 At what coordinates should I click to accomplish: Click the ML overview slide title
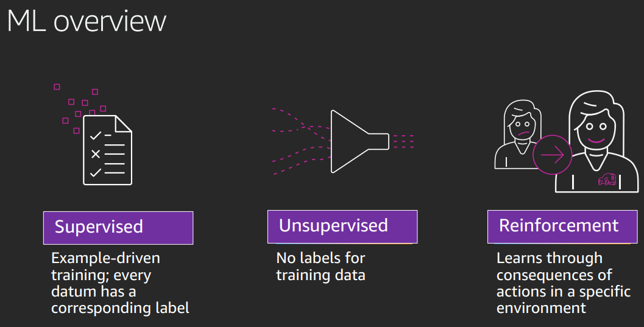pyautogui.click(x=87, y=21)
